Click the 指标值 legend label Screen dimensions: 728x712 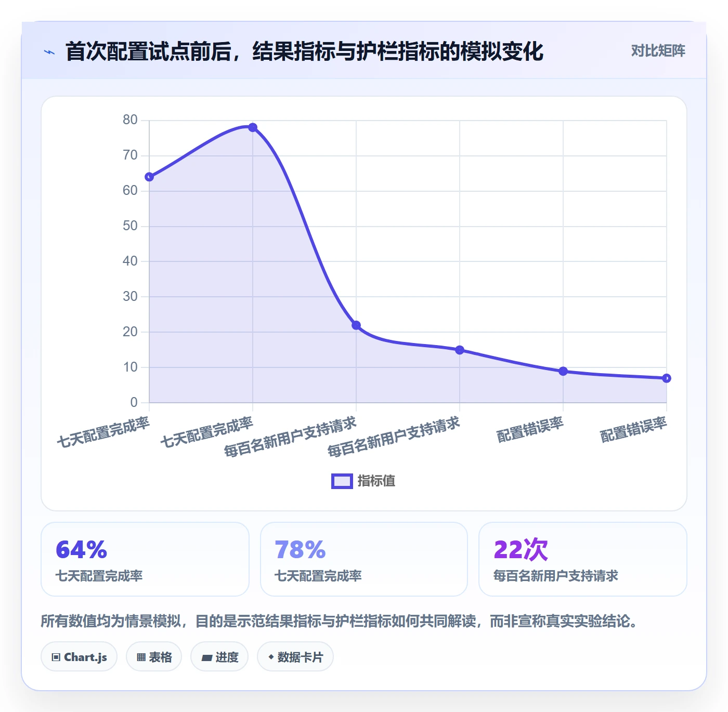pyautogui.click(x=376, y=481)
